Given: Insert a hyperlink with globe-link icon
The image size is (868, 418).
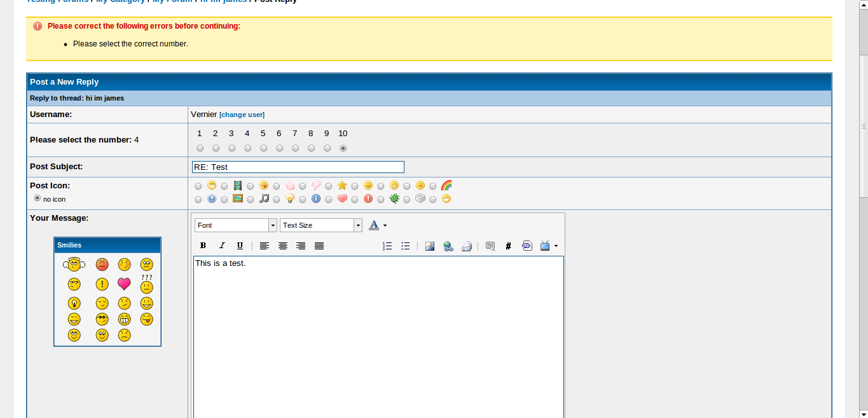Looking at the screenshot, I should 448,246.
